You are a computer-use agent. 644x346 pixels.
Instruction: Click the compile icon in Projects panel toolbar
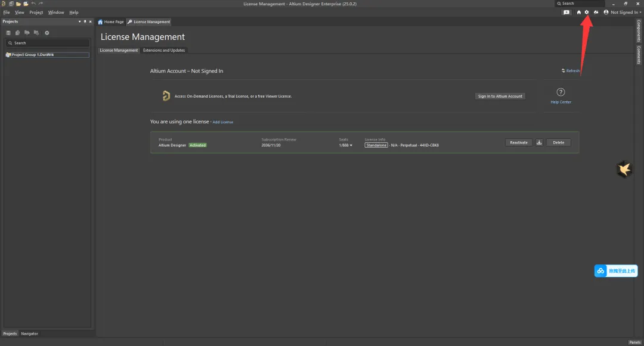(18, 33)
